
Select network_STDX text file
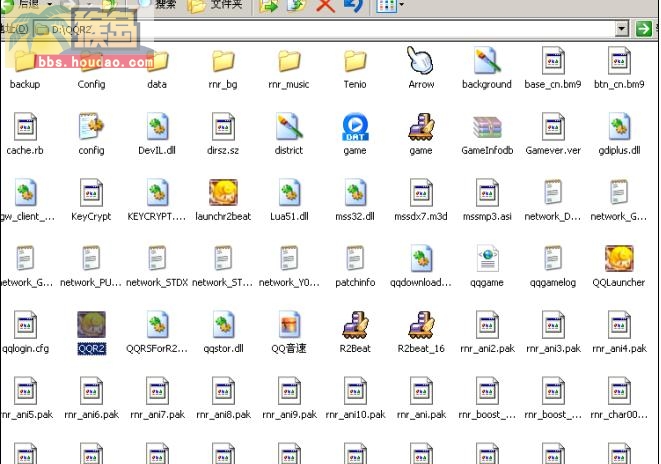(157, 267)
